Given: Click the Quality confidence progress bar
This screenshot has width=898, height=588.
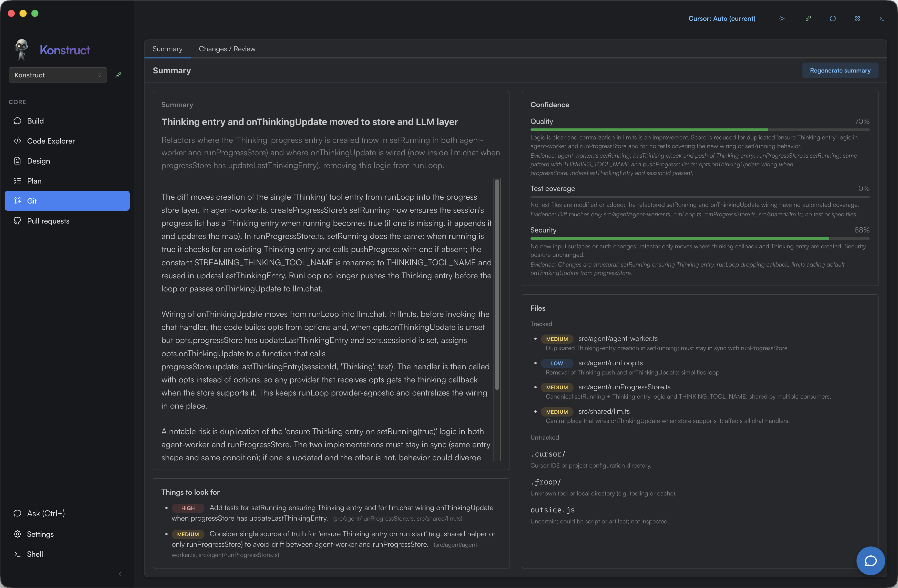Looking at the screenshot, I should pyautogui.click(x=700, y=129).
